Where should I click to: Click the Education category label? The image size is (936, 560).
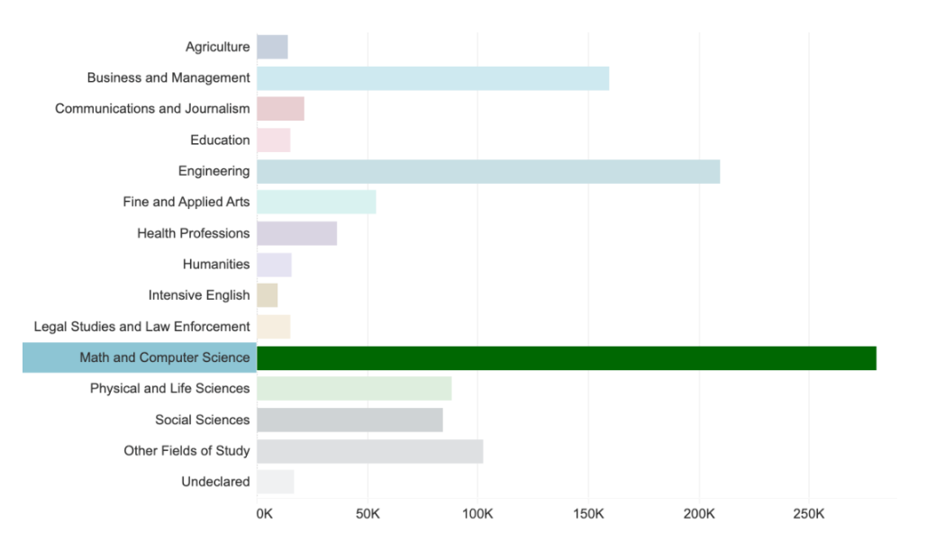coord(220,140)
